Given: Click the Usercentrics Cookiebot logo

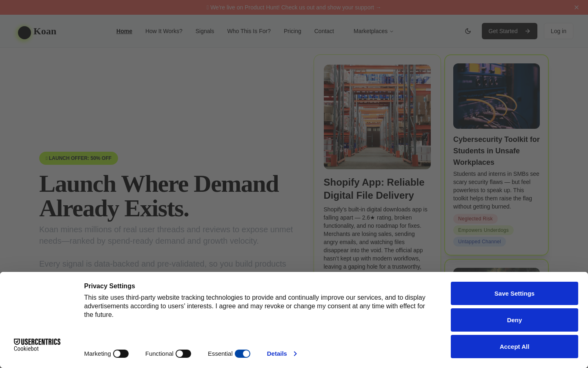Looking at the screenshot, I should click(x=37, y=345).
